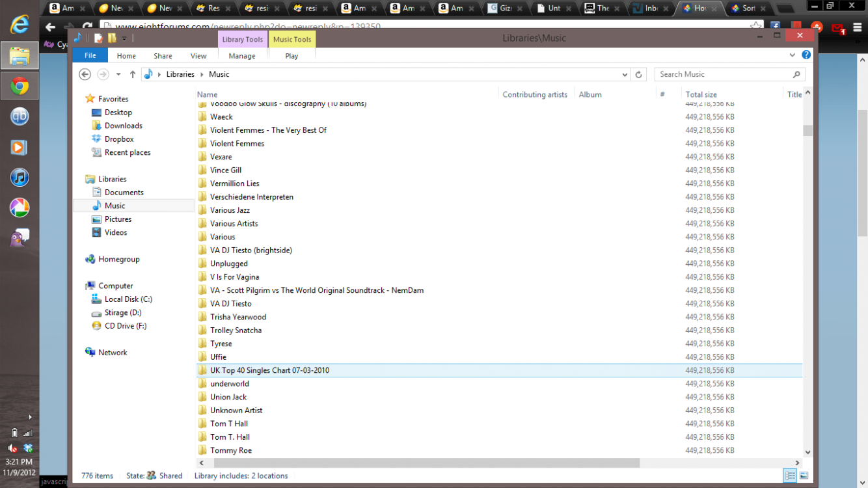The width and height of the screenshot is (868, 488).
Task: Start Picasa from the taskbar
Action: point(20,208)
